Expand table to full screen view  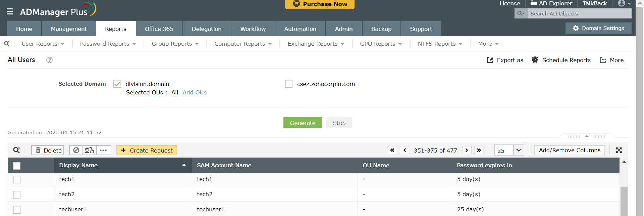619,150
